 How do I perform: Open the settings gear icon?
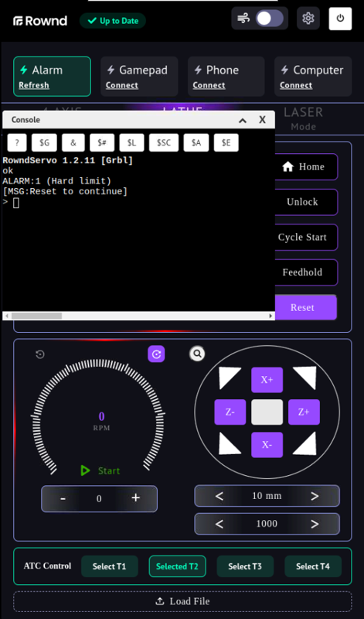point(308,18)
